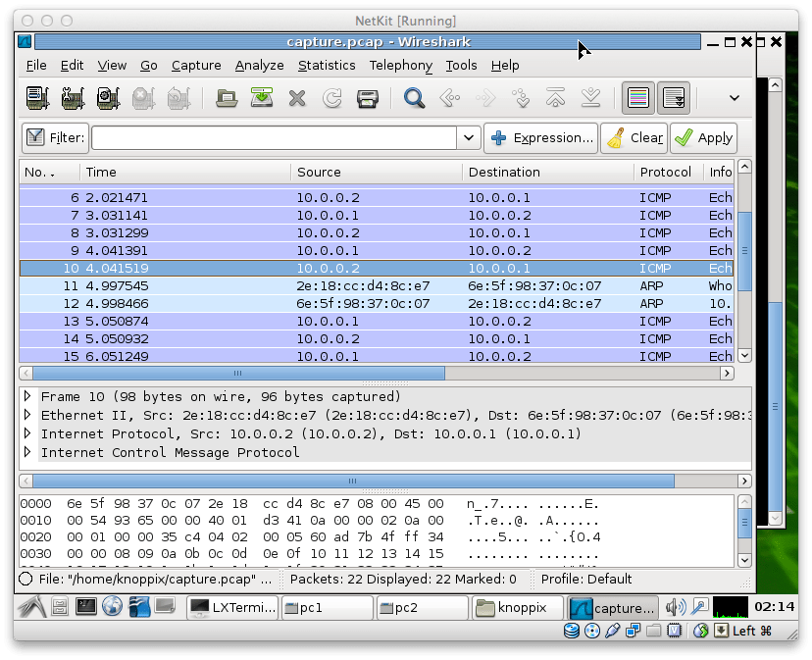Open the capture interfaces list icon
The height and width of the screenshot is (660, 812).
(x=38, y=97)
